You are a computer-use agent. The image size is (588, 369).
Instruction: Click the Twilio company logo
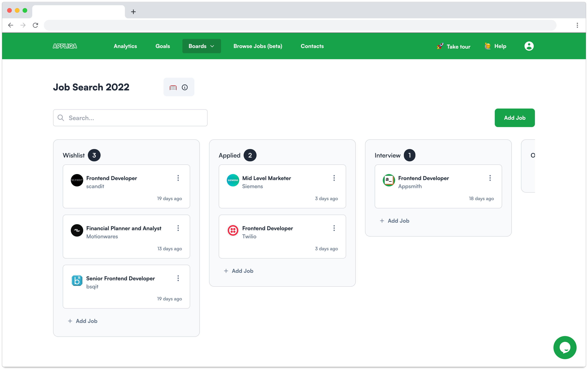click(233, 230)
